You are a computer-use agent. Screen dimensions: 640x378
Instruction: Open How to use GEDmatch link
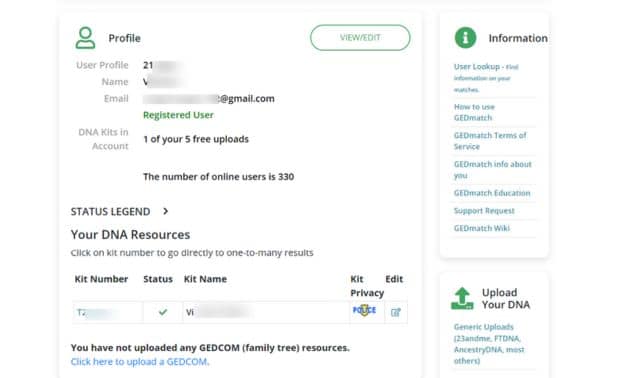pyautogui.click(x=474, y=112)
